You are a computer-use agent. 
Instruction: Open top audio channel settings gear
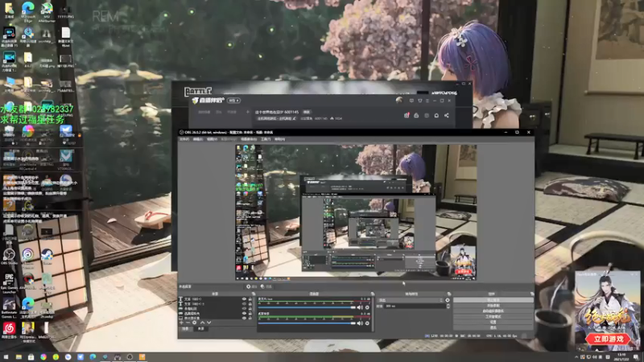click(367, 307)
